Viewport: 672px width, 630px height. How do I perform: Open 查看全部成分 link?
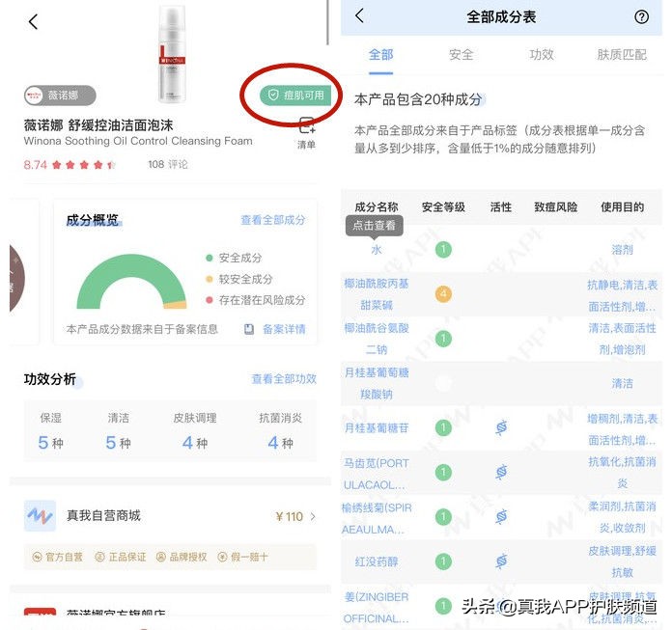(x=273, y=220)
